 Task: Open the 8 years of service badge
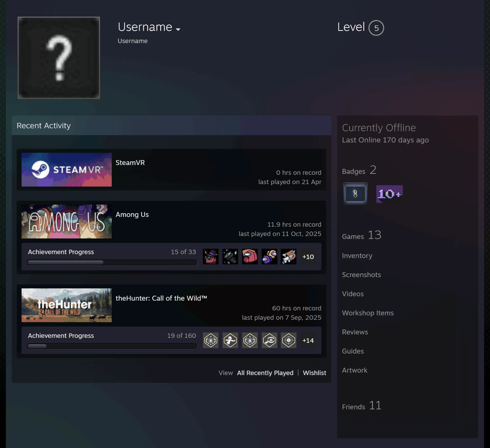pyautogui.click(x=355, y=194)
